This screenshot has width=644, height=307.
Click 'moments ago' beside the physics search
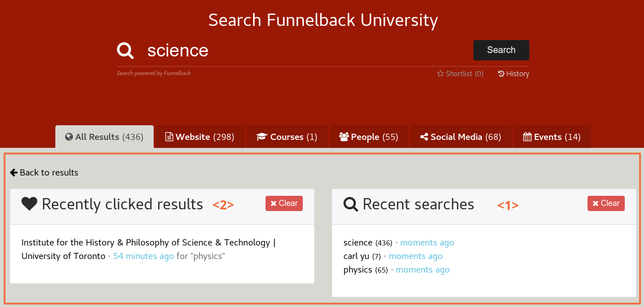pyautogui.click(x=423, y=270)
